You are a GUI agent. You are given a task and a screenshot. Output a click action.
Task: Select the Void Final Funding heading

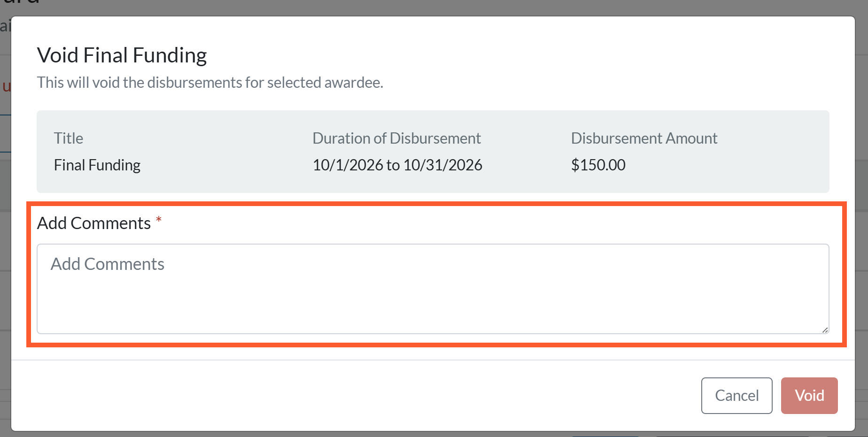122,55
